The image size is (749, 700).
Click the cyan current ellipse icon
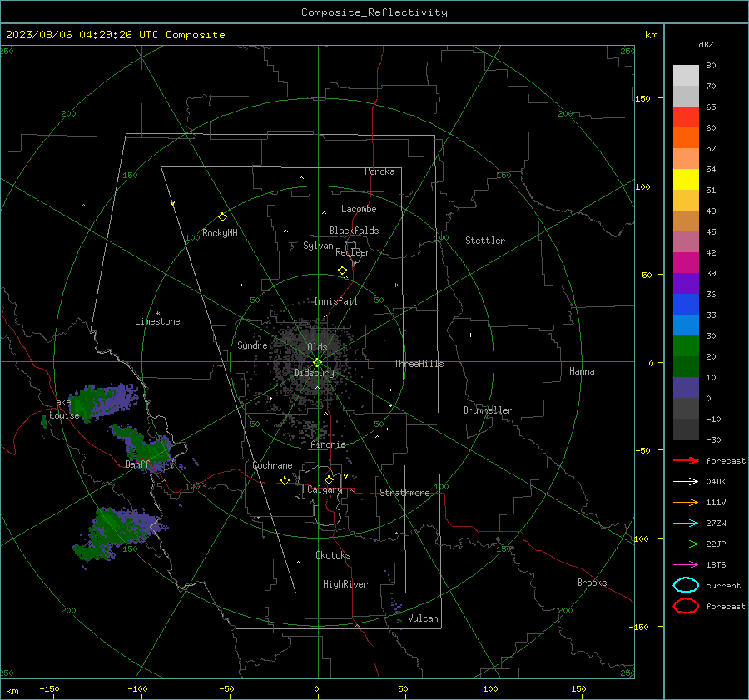(x=686, y=585)
